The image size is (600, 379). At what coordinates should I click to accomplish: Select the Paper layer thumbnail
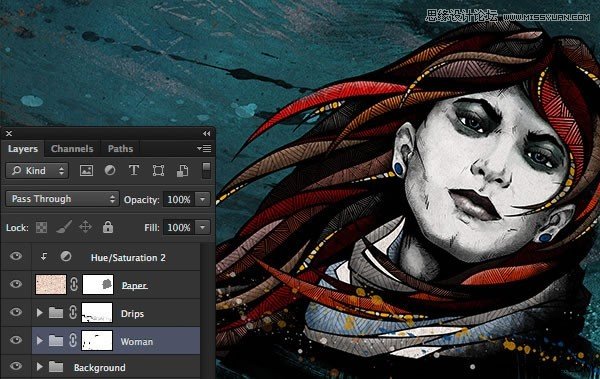51,284
